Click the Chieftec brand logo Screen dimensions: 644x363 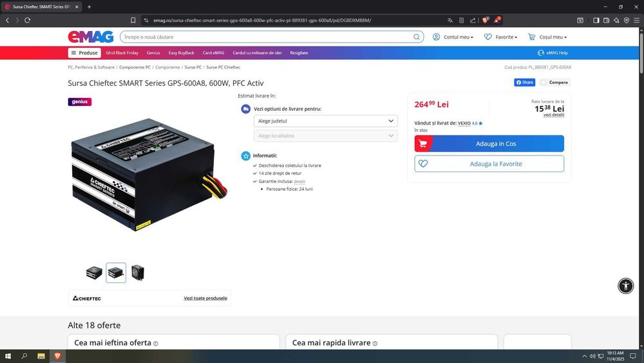click(x=87, y=299)
